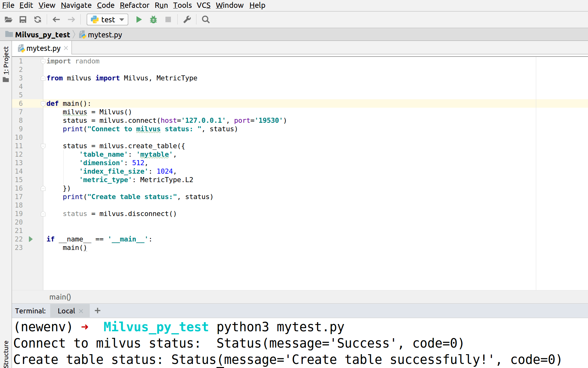This screenshot has width=588, height=368.
Task: Open the Help menu
Action: 257,5
